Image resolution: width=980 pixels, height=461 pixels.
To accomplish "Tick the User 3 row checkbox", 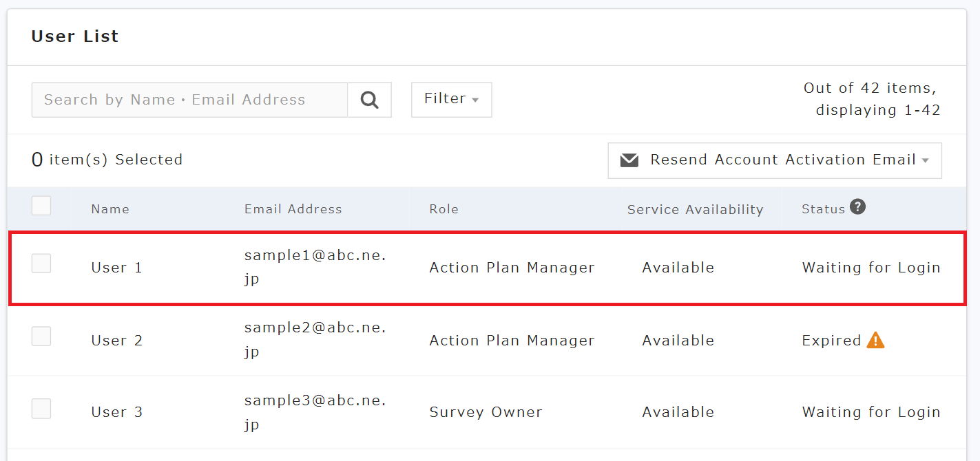I will [41, 409].
